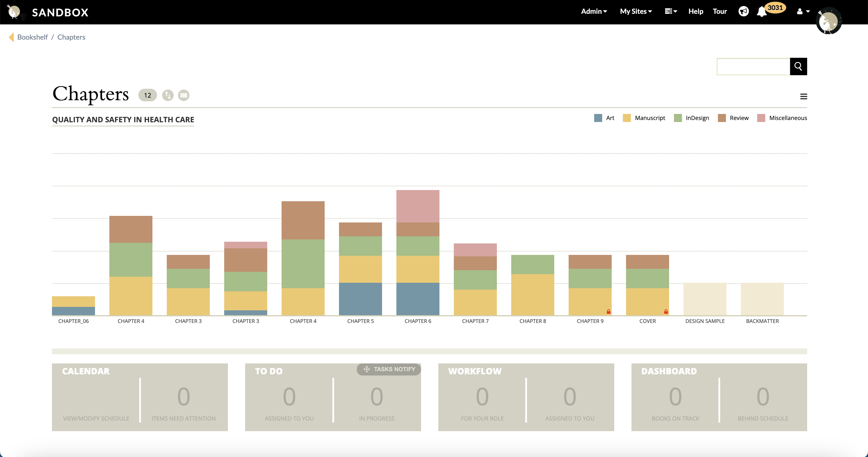The image size is (868, 457).
Task: Click the megaphone announcements icon
Action: [743, 11]
